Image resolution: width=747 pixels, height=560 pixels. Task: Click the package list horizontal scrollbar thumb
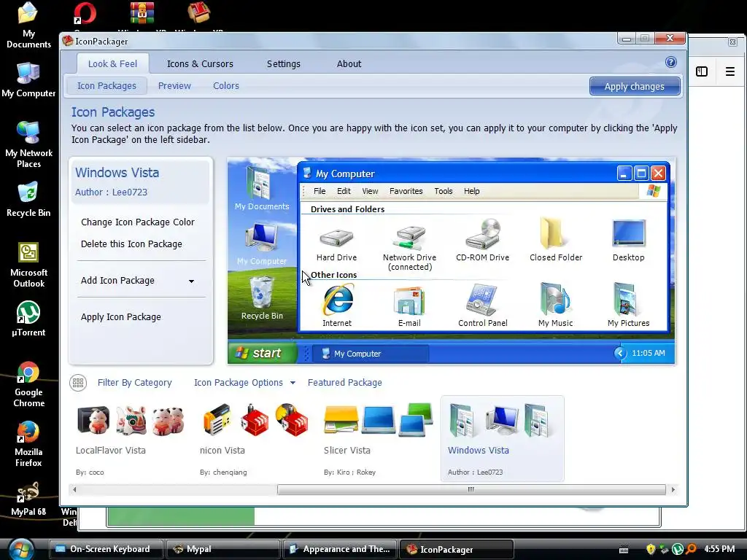pyautogui.click(x=471, y=489)
